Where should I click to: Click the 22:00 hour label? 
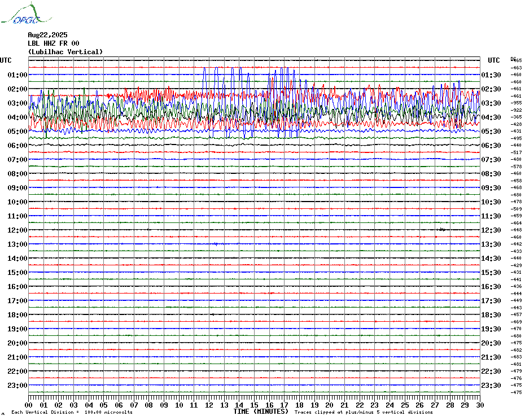(x=17, y=371)
